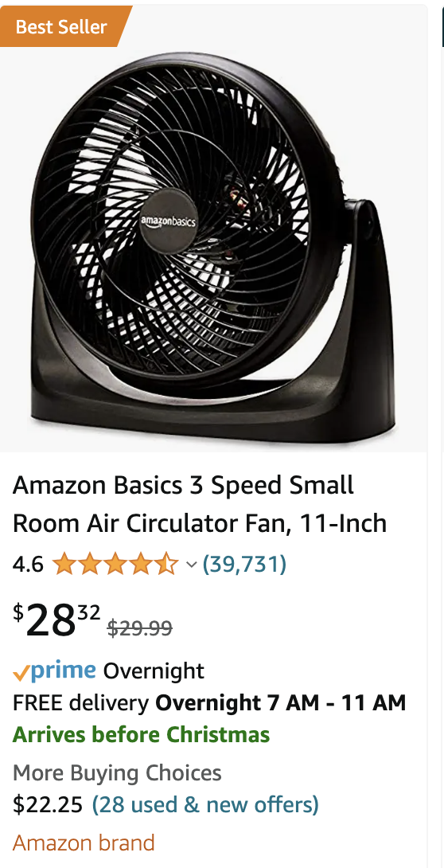Screen dimensions: 444x868
Task: Open the Amazon Basics Air Circulator Fan title
Action: pyautogui.click(x=200, y=504)
